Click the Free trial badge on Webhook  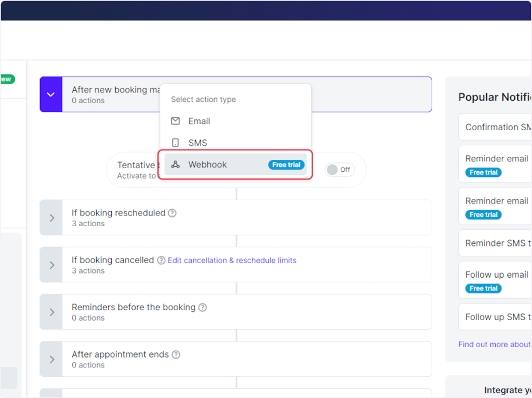[286, 164]
